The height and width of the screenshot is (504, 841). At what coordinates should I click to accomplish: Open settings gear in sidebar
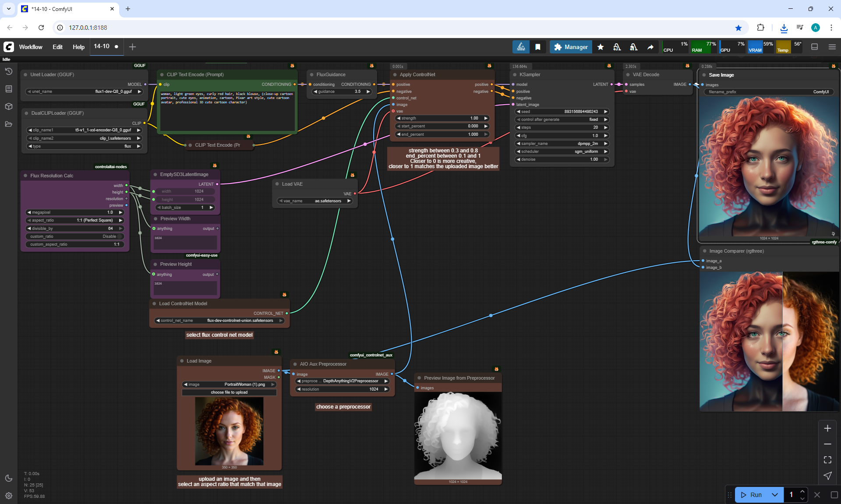[x=8, y=496]
